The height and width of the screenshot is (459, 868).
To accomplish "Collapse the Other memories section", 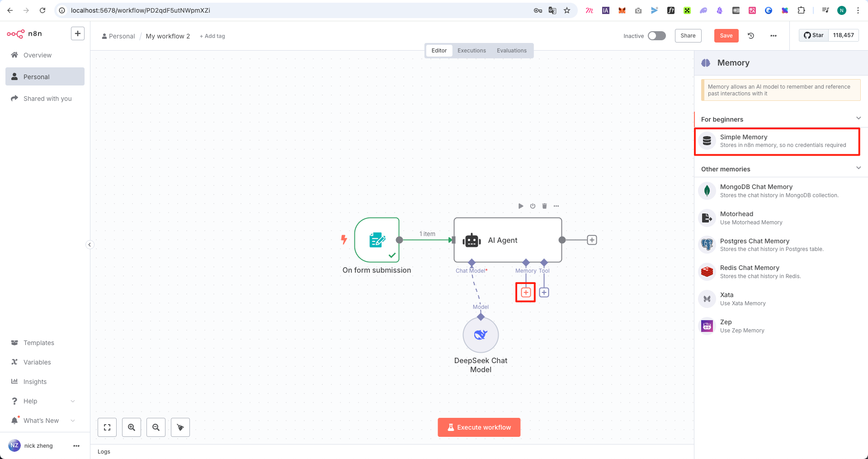I will [x=858, y=168].
